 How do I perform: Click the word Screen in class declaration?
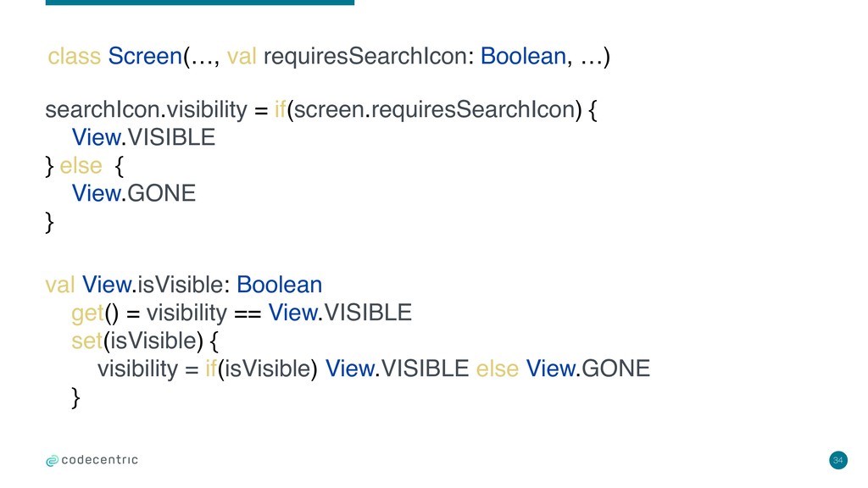(145, 56)
